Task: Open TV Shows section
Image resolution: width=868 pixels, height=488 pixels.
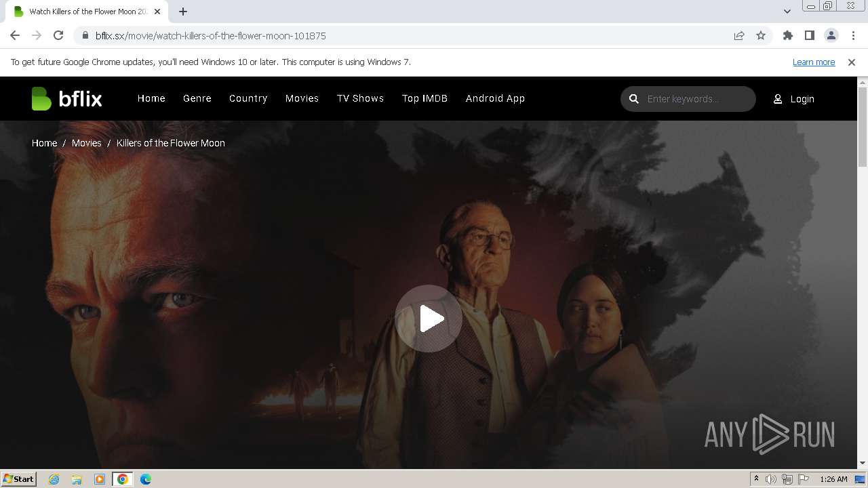Action: [x=360, y=98]
